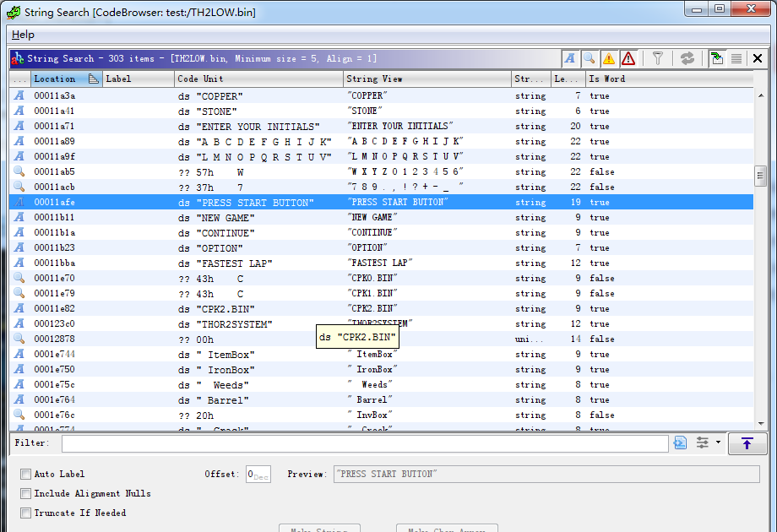
Task: Click magnifier icon for row 00011e70
Action: [19, 278]
